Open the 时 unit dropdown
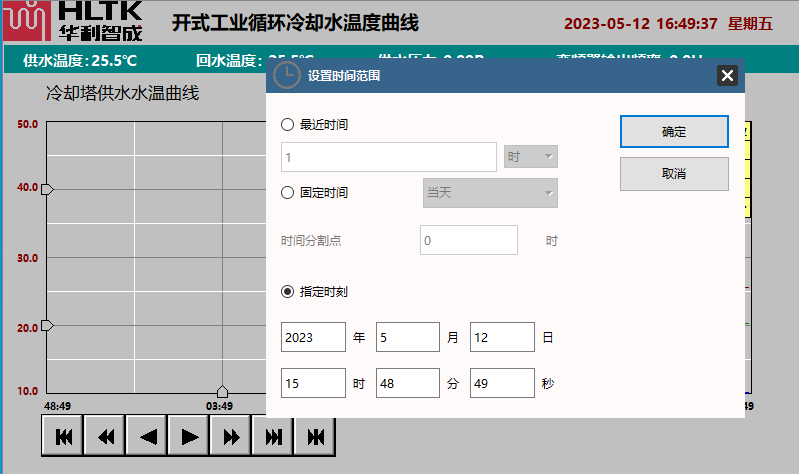The image size is (799, 474). (531, 157)
